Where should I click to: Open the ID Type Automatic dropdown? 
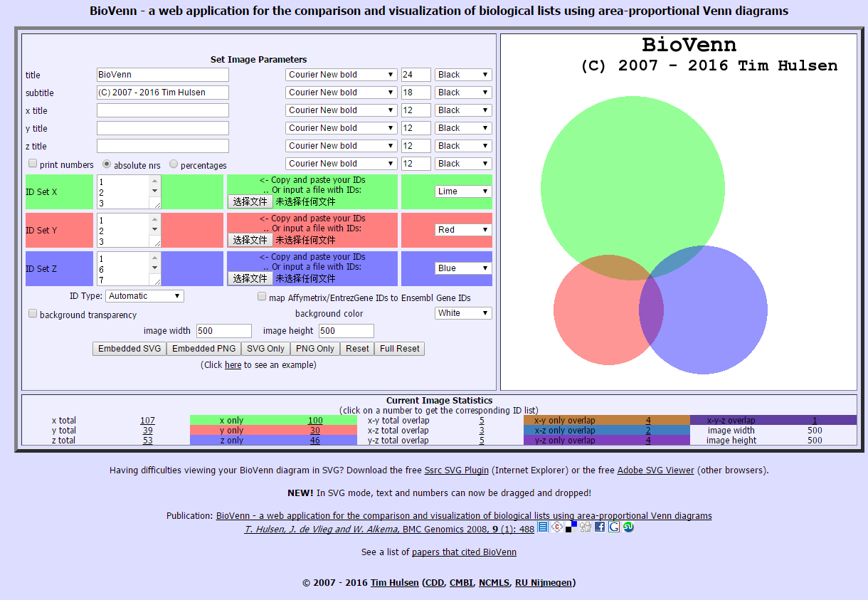(145, 296)
